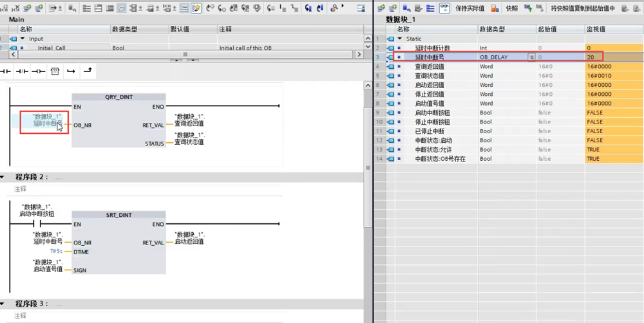Image resolution: width=644 pixels, height=323 pixels.
Task: Open data type dropdown for 延时中断号
Action: click(531, 57)
